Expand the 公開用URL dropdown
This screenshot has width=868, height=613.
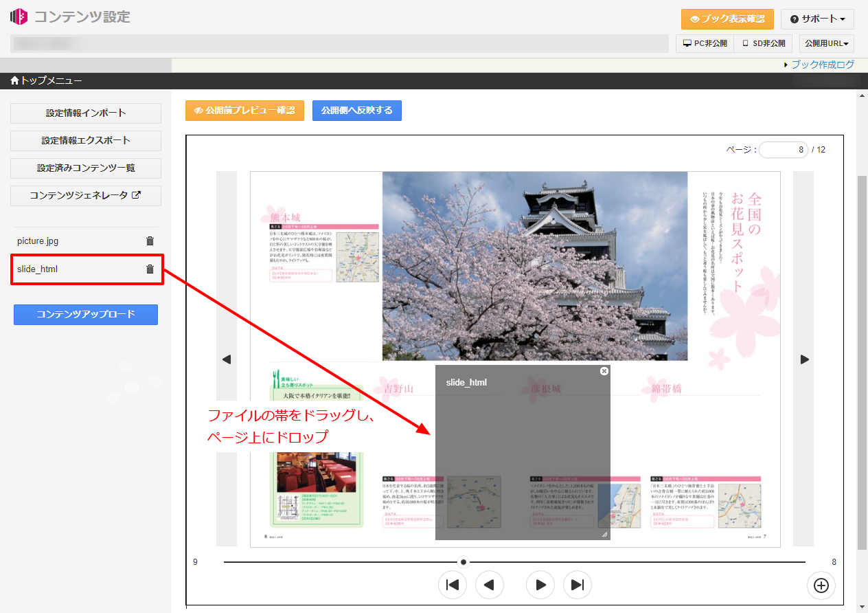pos(826,43)
